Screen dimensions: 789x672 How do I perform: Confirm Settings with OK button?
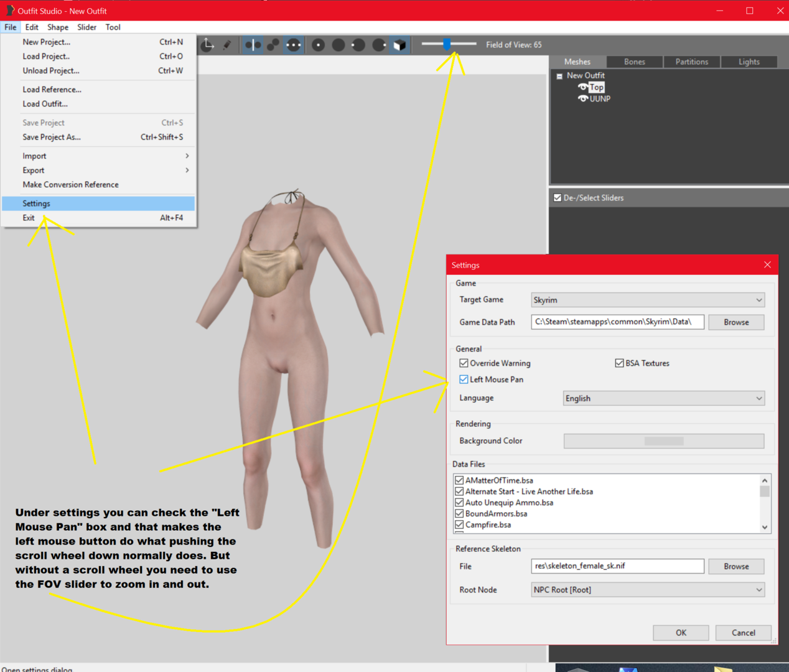(681, 633)
